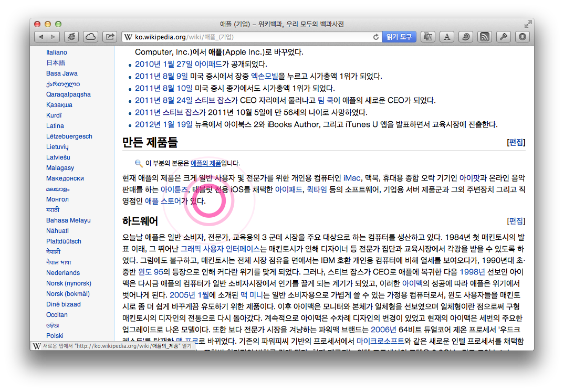The image size is (564, 392).
Task: Open the 팀 쿡 link
Action: [325, 100]
